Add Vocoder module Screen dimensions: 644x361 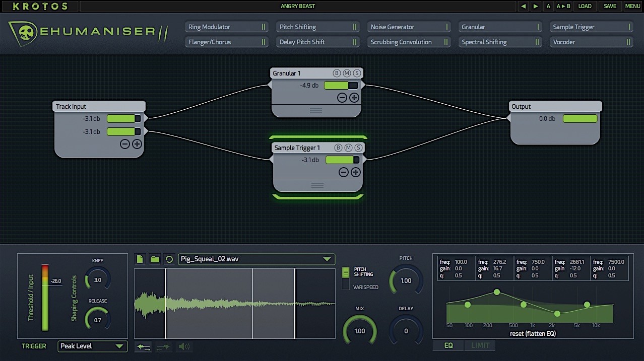[592, 42]
